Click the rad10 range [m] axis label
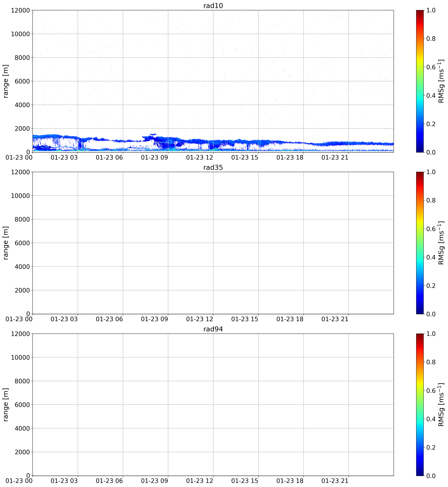The image size is (448, 487). (x=5, y=81)
